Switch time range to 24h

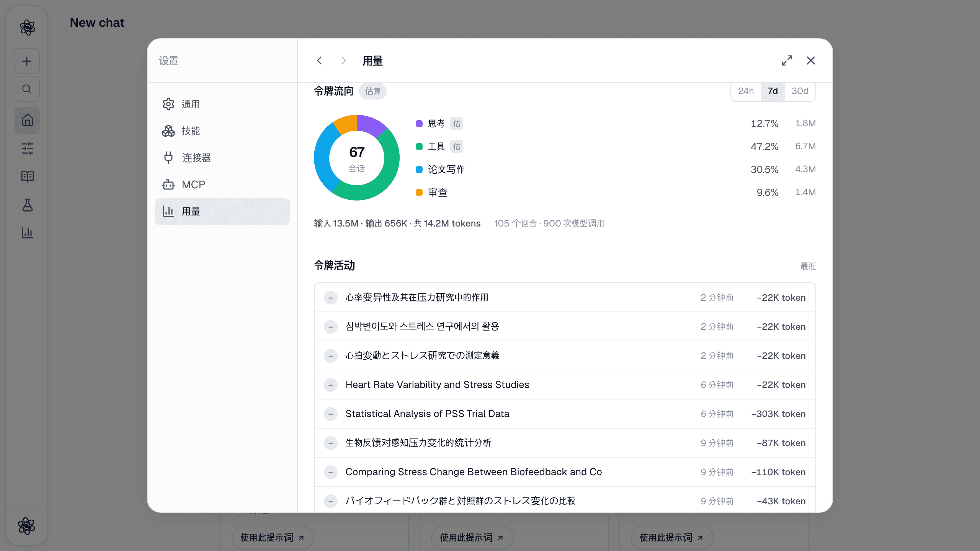click(746, 91)
